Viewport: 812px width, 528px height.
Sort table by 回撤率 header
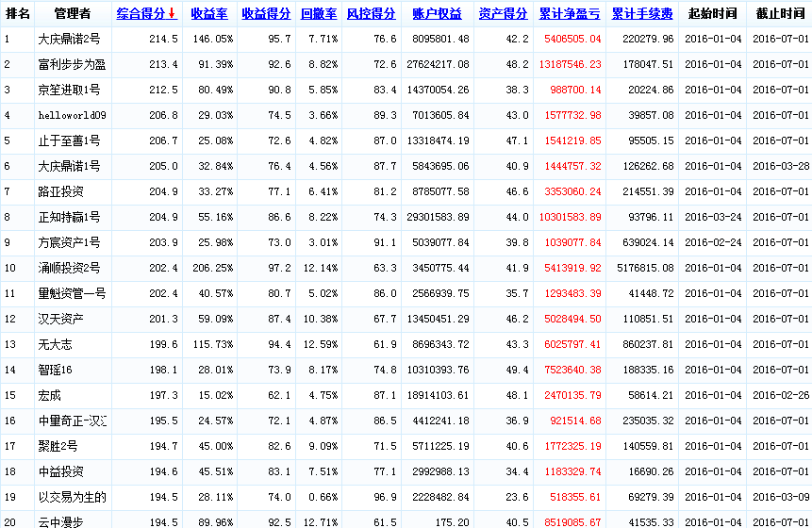319,14
